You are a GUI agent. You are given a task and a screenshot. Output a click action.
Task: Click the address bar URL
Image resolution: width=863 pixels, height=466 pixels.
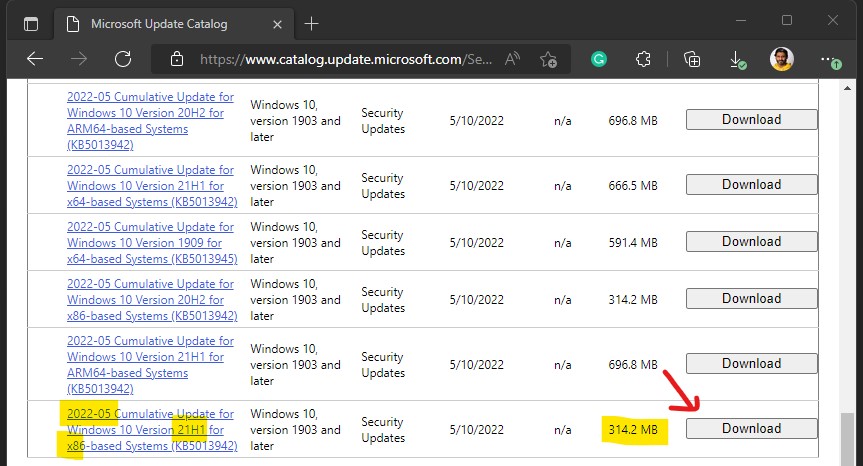pyautogui.click(x=346, y=59)
